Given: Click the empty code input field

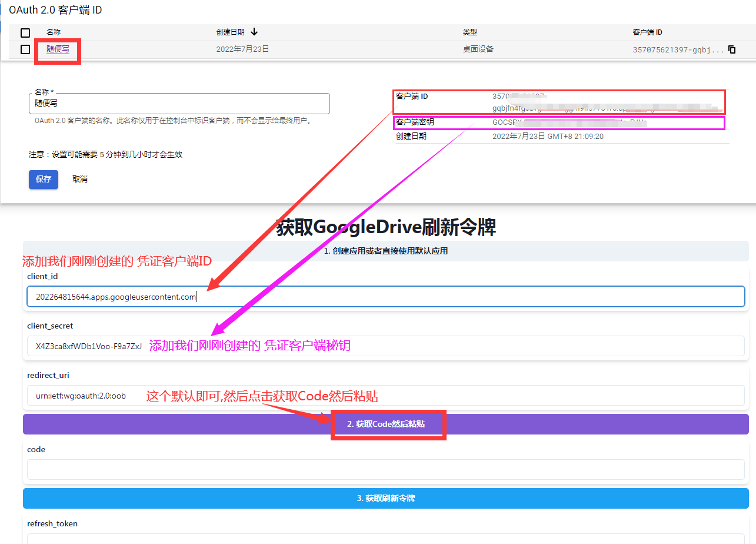Looking at the screenshot, I should [385, 469].
